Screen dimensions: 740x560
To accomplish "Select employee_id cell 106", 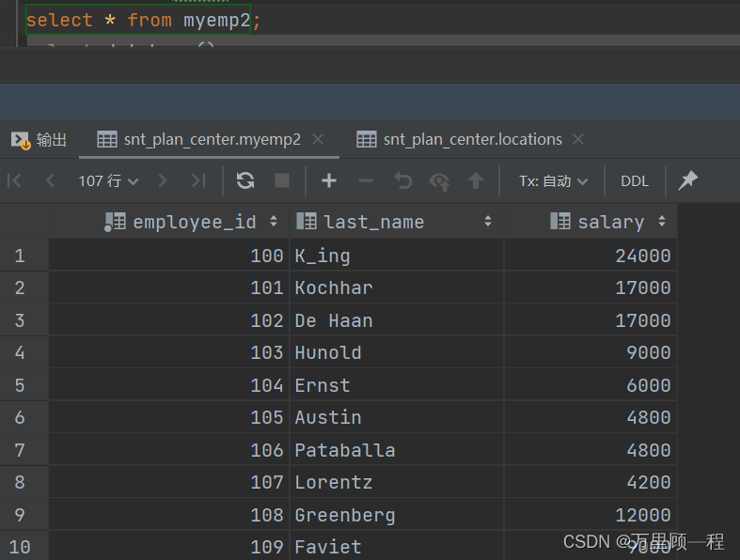I will click(x=169, y=450).
